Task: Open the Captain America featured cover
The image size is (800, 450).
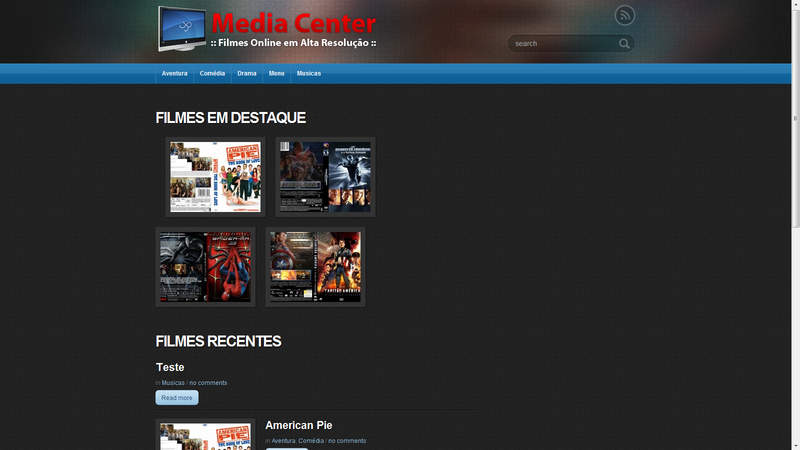Action: pos(315,267)
